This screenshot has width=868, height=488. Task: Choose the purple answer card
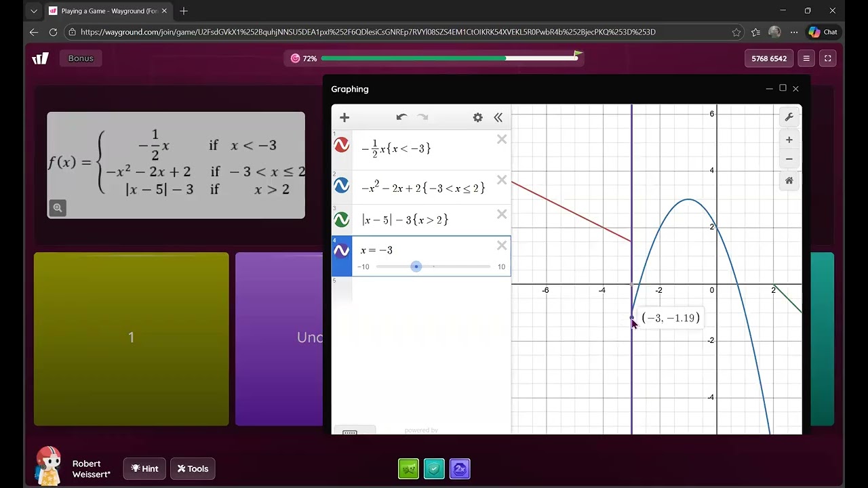(x=279, y=339)
